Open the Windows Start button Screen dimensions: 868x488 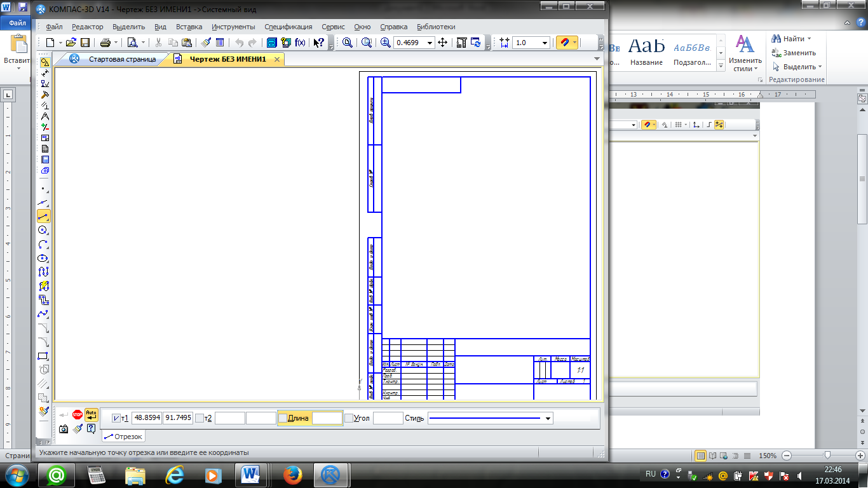(15, 474)
